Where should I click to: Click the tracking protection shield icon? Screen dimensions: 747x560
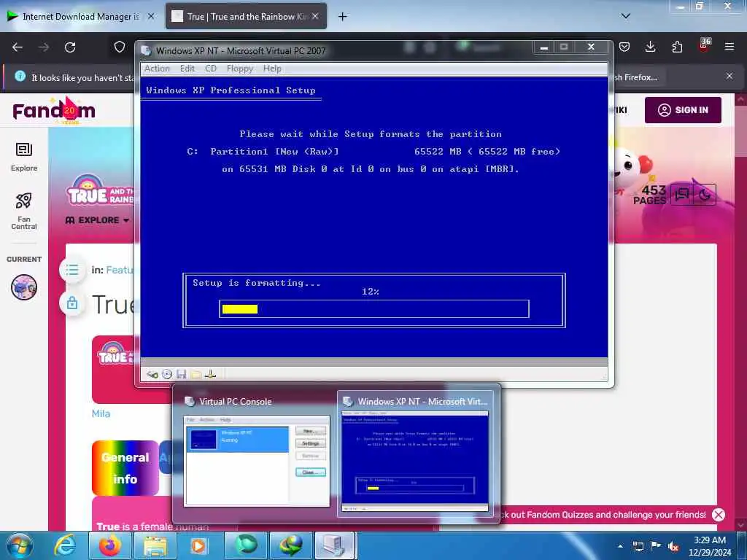(x=119, y=47)
